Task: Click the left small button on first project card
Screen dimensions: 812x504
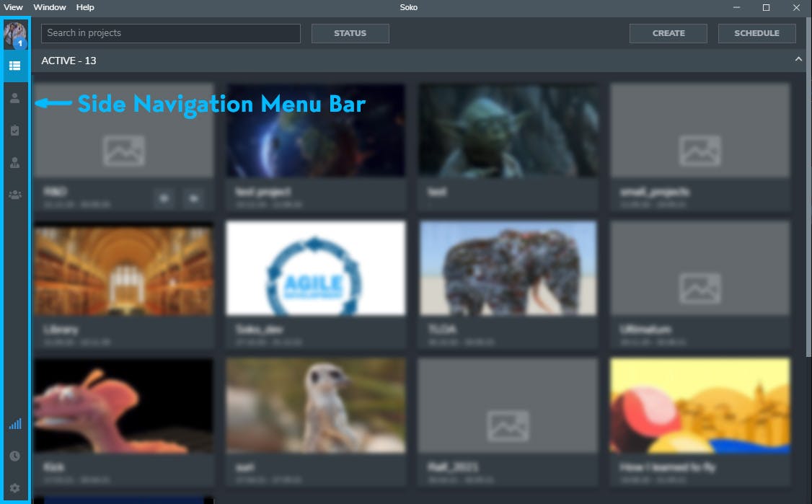Action: click(x=164, y=198)
